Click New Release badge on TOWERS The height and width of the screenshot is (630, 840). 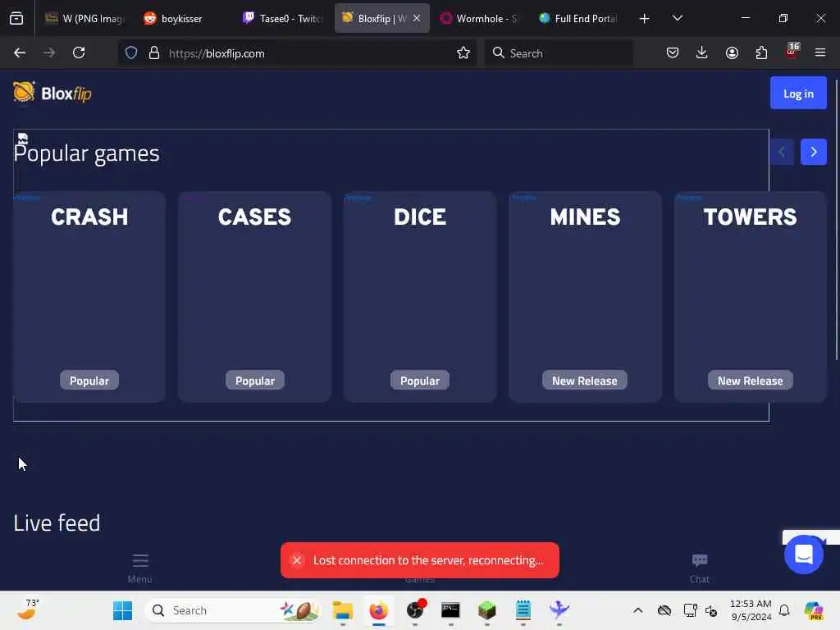click(750, 381)
